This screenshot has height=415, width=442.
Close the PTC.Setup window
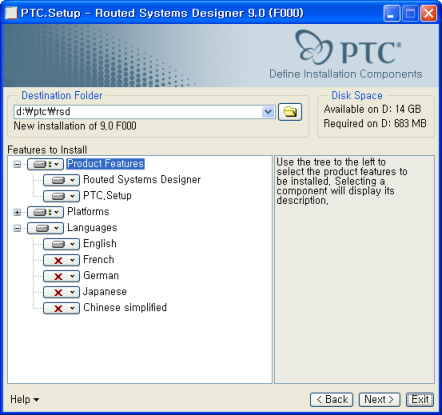pyautogui.click(x=429, y=14)
